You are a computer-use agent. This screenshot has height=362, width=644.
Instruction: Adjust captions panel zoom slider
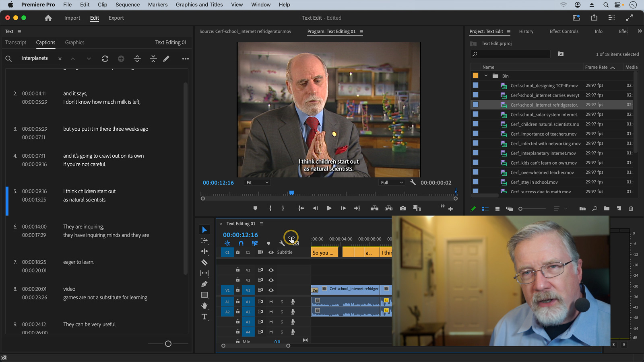point(168,343)
